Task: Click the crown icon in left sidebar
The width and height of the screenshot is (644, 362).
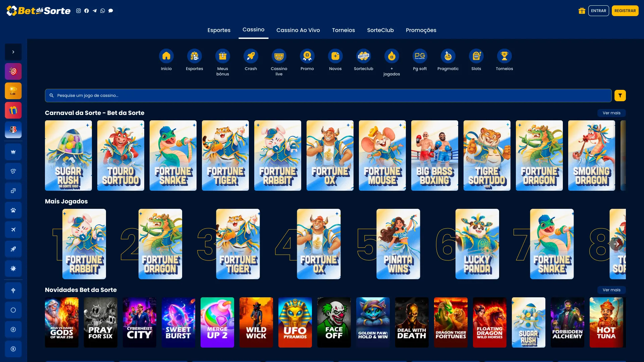Action: point(13,152)
